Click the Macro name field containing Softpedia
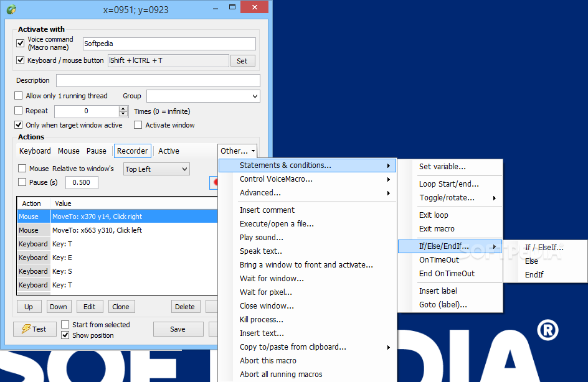The image size is (588, 382). tap(169, 44)
